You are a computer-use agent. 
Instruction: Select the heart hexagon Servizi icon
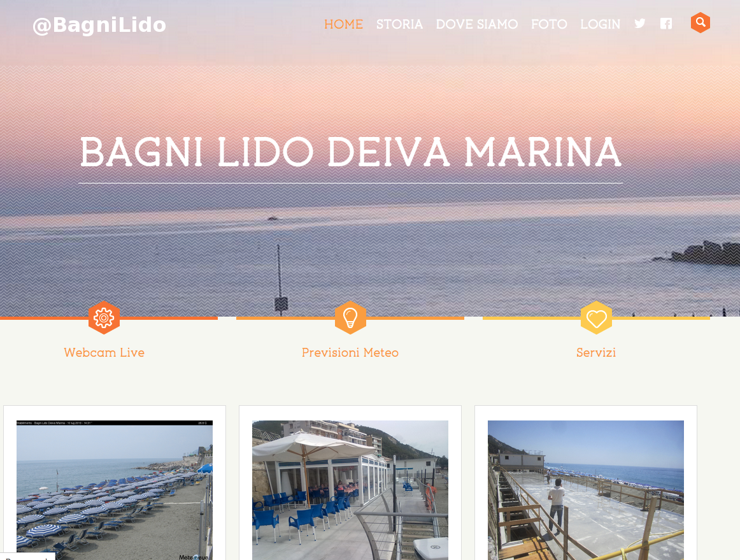[596, 318]
